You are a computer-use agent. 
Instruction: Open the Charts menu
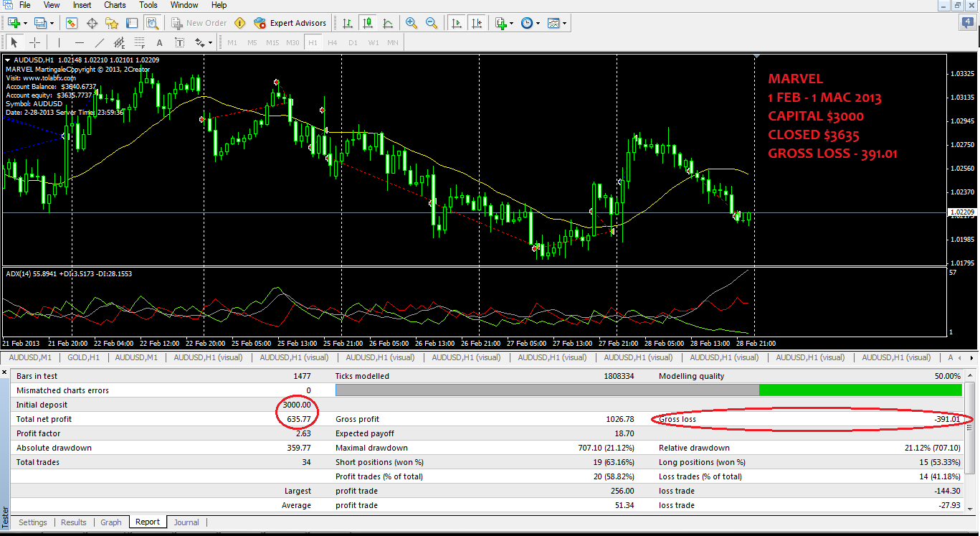point(115,5)
